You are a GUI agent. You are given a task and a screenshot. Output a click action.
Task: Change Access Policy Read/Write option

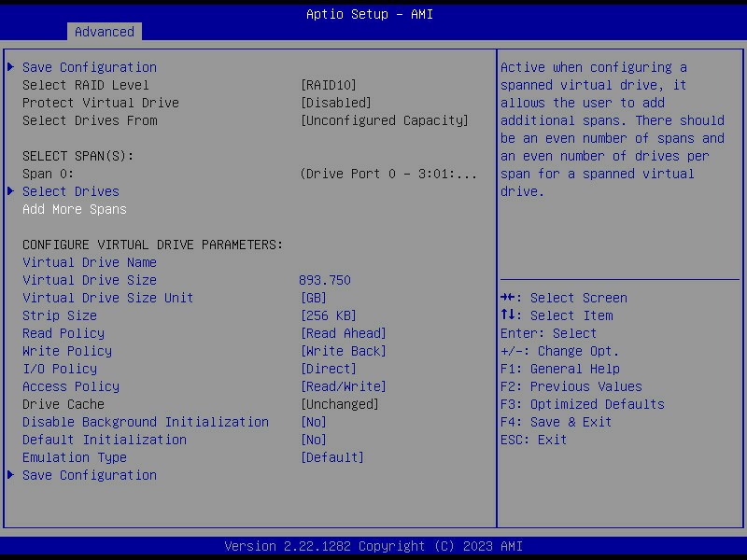click(344, 386)
